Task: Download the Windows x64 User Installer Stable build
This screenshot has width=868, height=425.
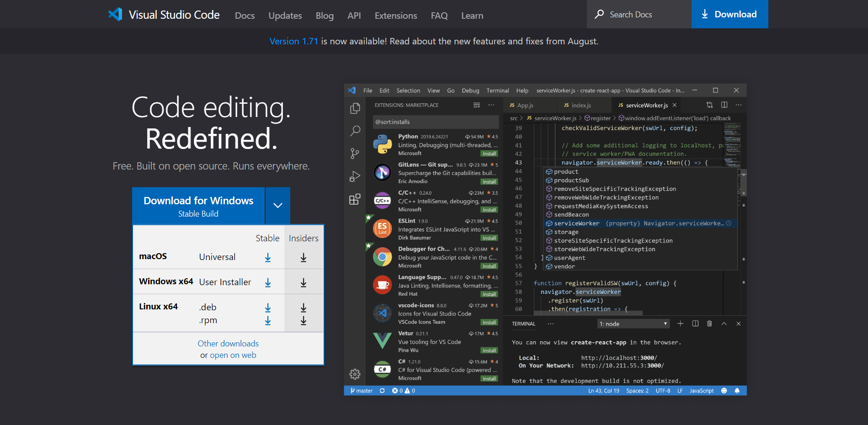Action: point(268,283)
